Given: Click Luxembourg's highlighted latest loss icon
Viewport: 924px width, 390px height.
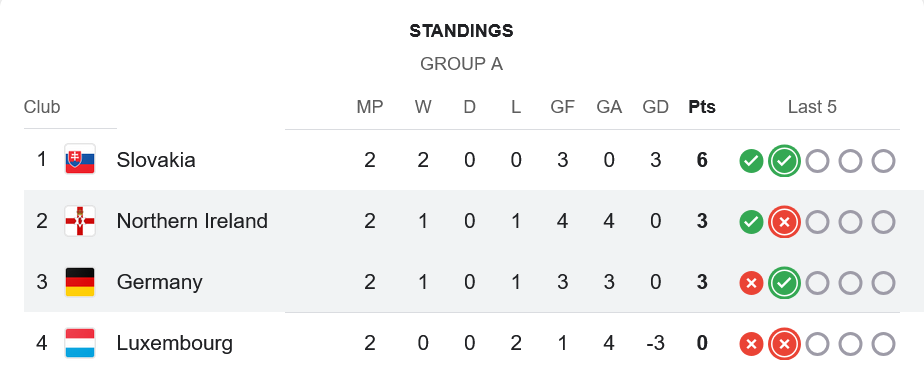Looking at the screenshot, I should (x=784, y=344).
